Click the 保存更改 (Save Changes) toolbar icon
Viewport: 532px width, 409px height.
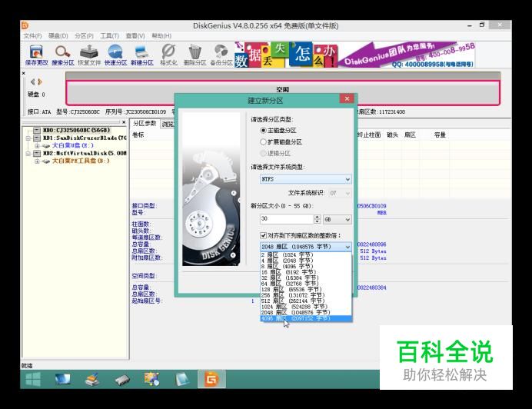click(x=36, y=55)
